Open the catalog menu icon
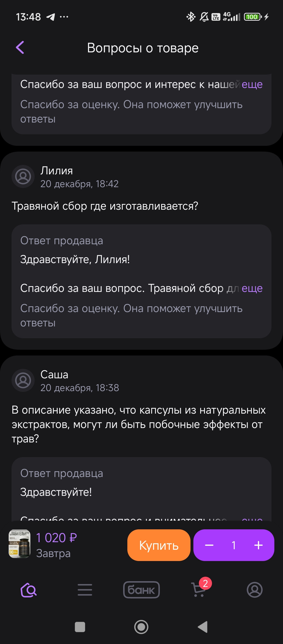 click(85, 590)
